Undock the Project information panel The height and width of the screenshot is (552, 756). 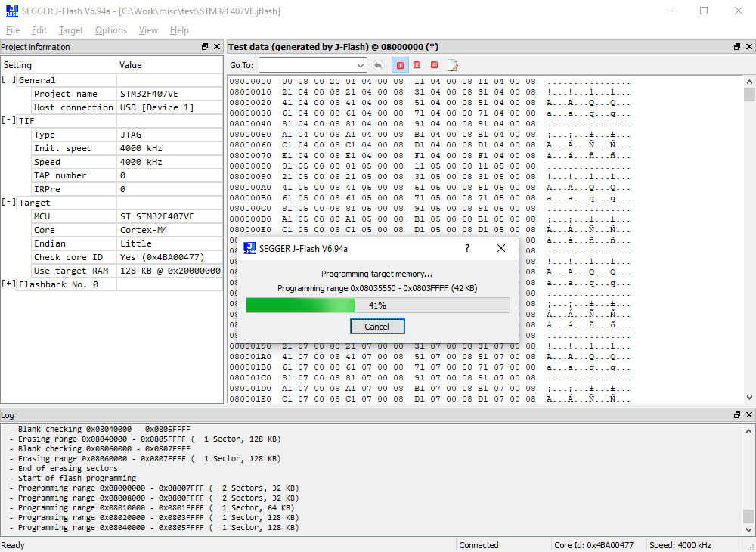click(205, 47)
